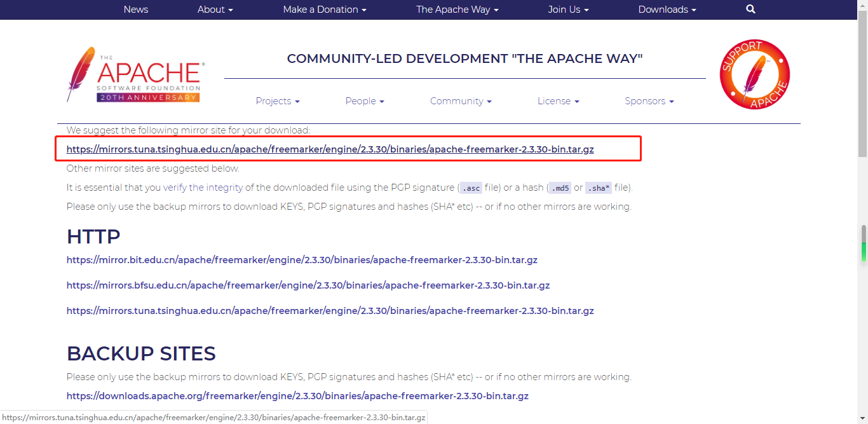Click the Apache Software Foundation feather logo

(135, 74)
